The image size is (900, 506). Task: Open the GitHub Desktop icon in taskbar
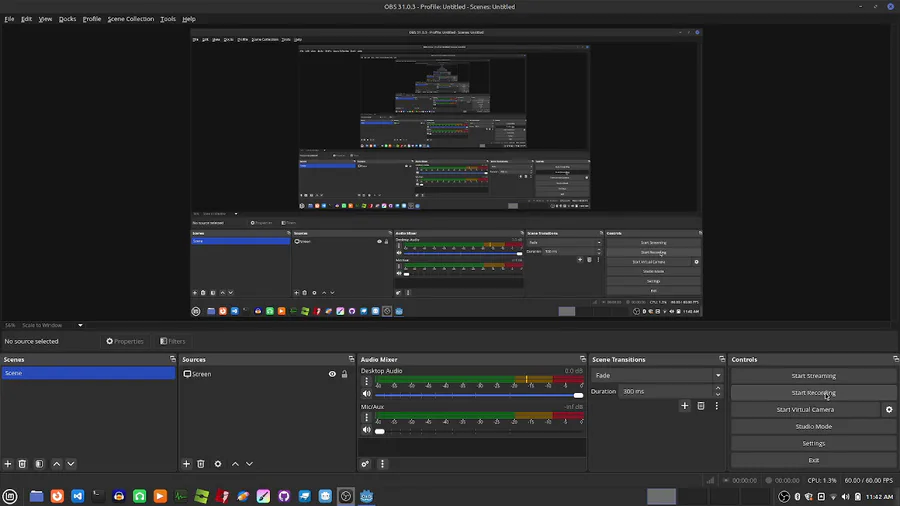[284, 496]
